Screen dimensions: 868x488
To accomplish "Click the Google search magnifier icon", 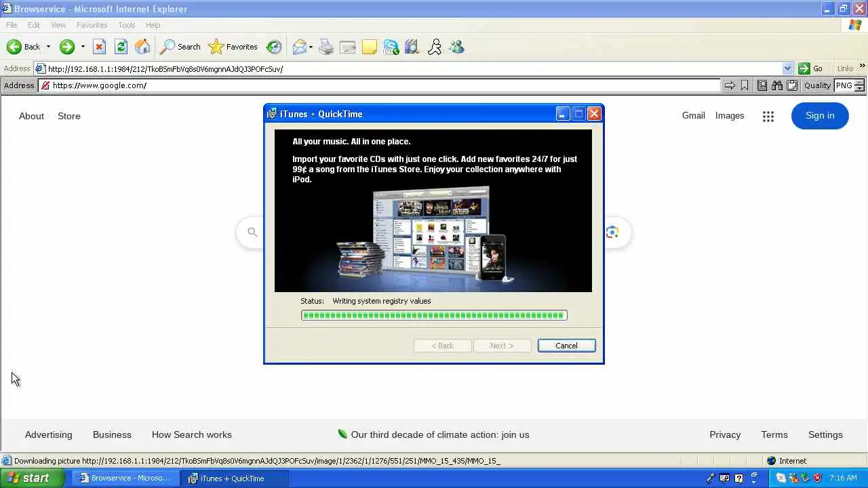I will (252, 232).
